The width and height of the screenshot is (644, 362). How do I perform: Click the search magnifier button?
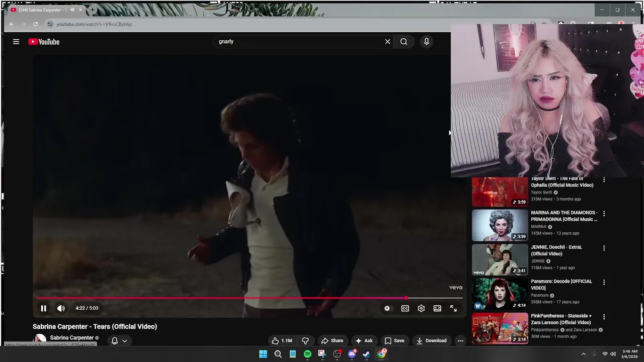coord(404,42)
